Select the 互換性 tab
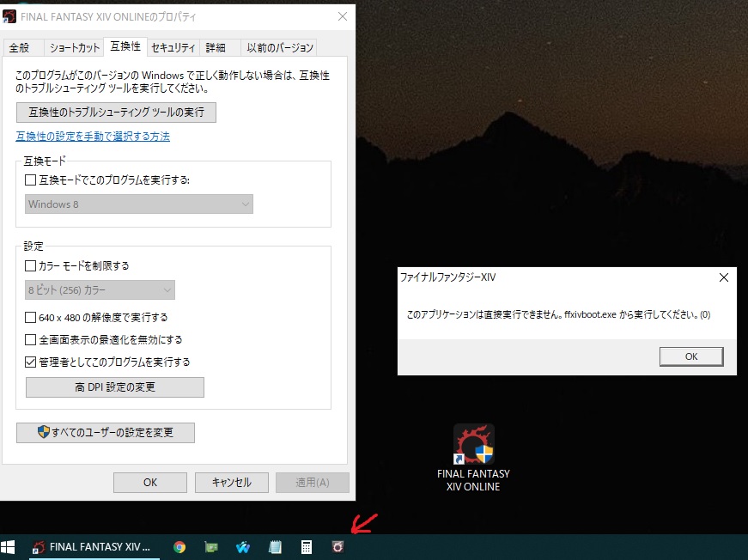 click(125, 46)
